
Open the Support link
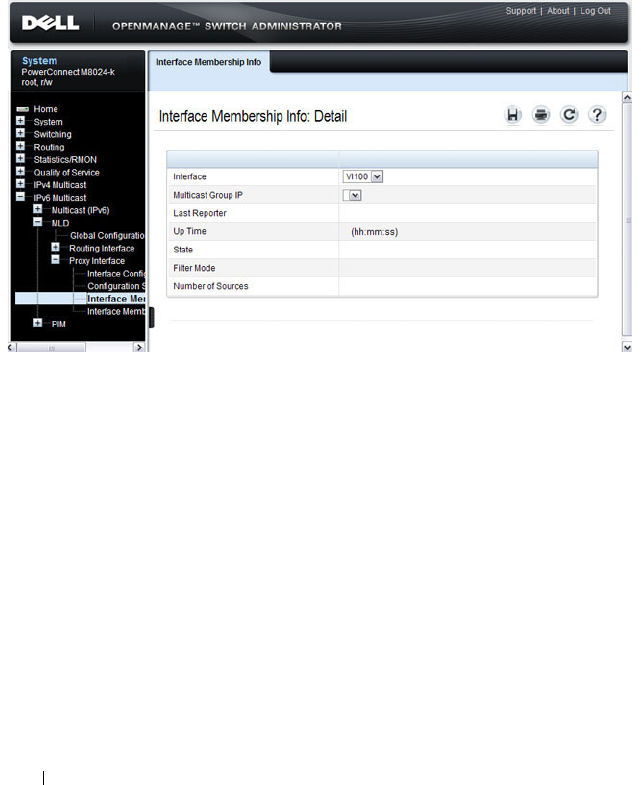520,11
